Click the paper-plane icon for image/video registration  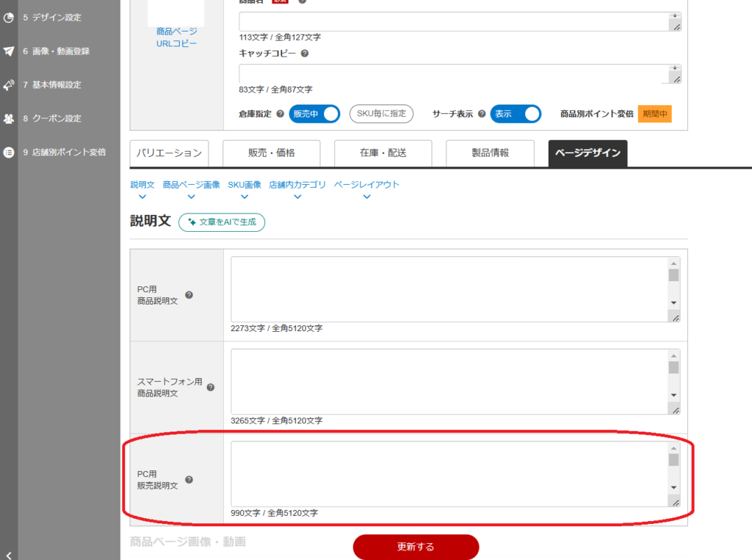(x=9, y=51)
